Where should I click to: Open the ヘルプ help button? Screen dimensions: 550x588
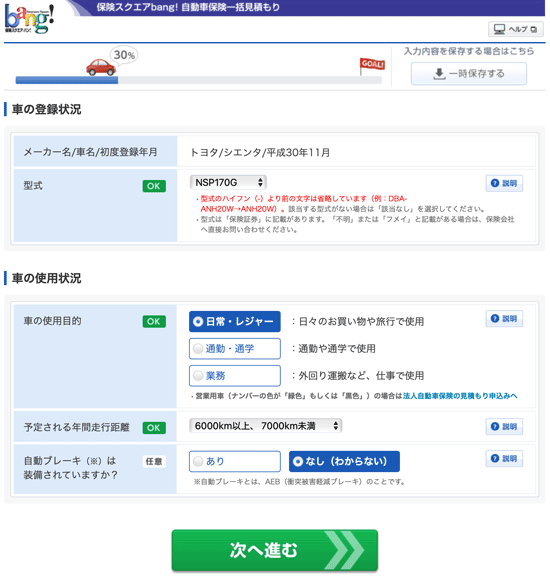pyautogui.click(x=516, y=29)
